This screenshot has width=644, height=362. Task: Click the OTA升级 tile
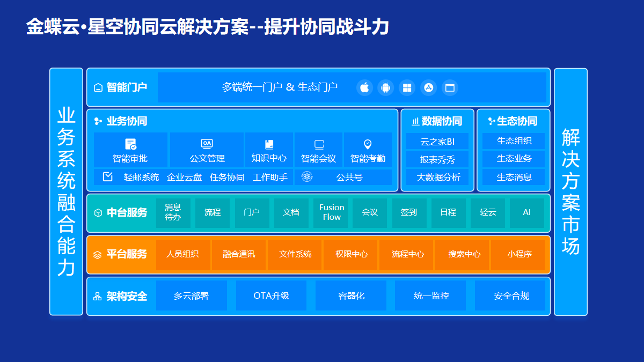(x=271, y=295)
